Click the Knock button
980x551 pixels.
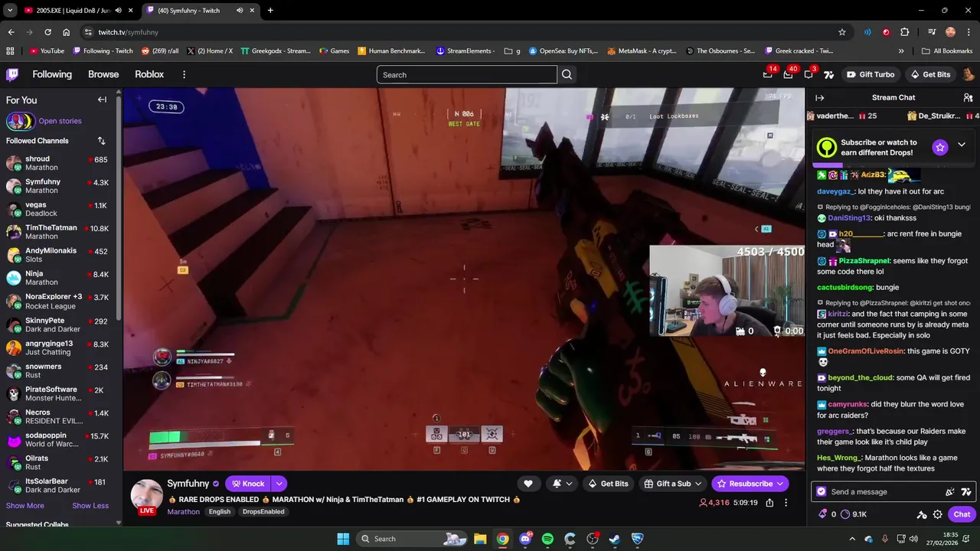[248, 484]
